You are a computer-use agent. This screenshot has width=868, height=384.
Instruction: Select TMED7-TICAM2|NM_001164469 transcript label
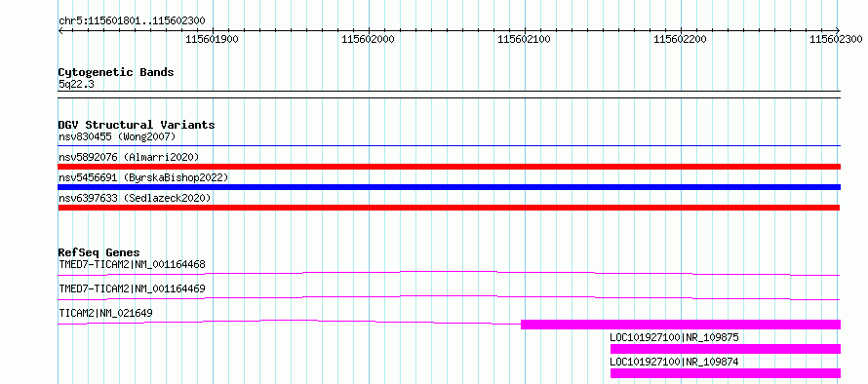coord(132,288)
